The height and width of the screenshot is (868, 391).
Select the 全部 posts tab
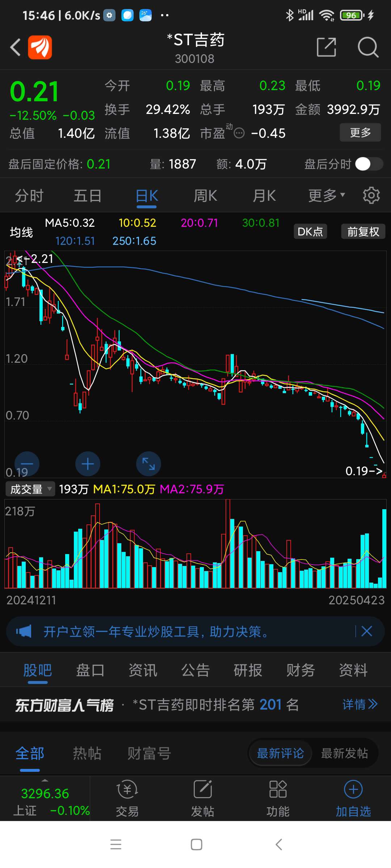[x=30, y=754]
